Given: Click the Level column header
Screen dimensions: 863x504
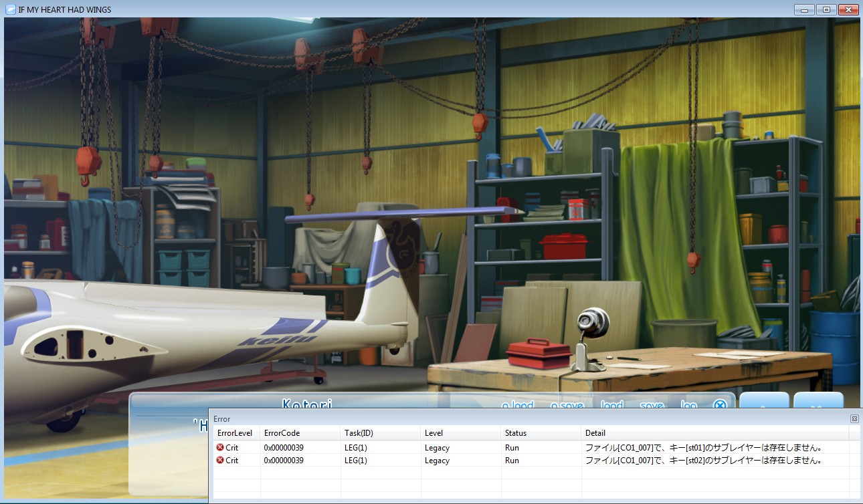Looking at the screenshot, I should [x=434, y=433].
